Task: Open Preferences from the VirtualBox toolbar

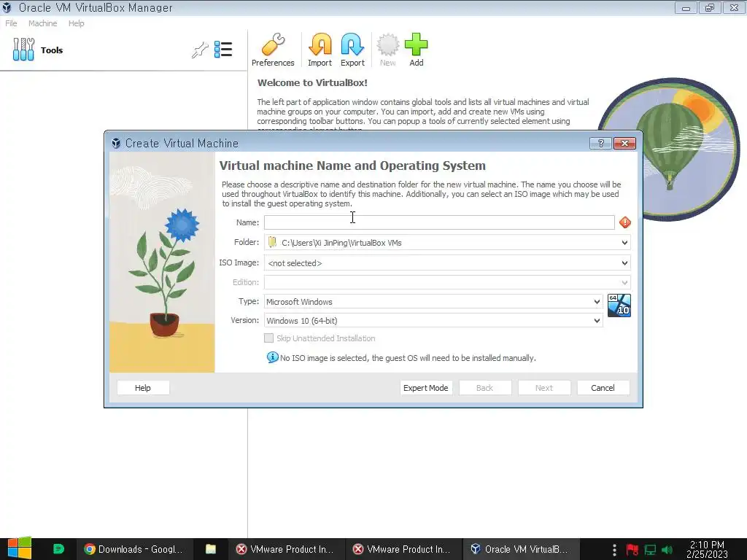Action: 273,50
